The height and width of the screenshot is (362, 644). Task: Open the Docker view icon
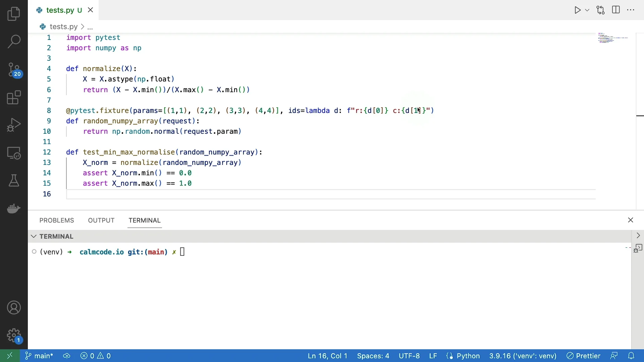(x=14, y=208)
